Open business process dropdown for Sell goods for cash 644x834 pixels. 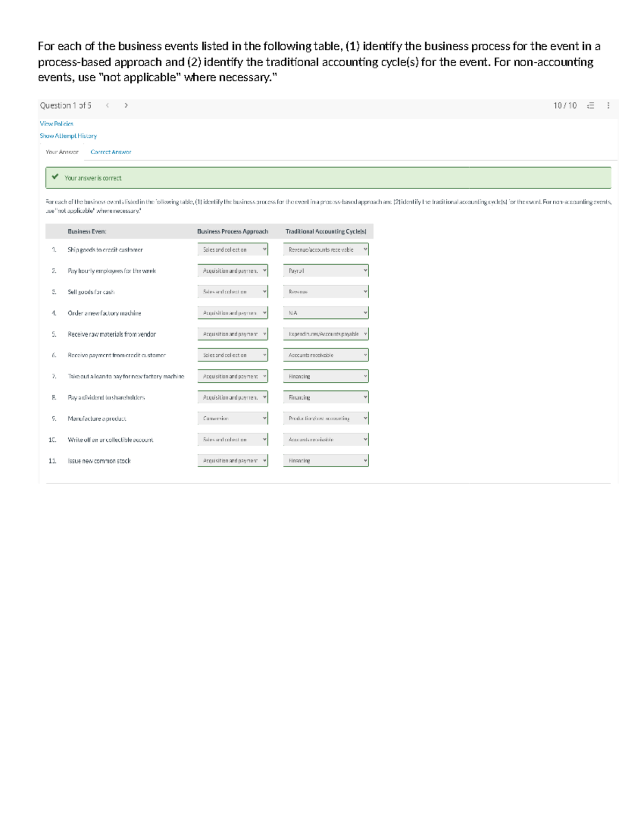232,292
